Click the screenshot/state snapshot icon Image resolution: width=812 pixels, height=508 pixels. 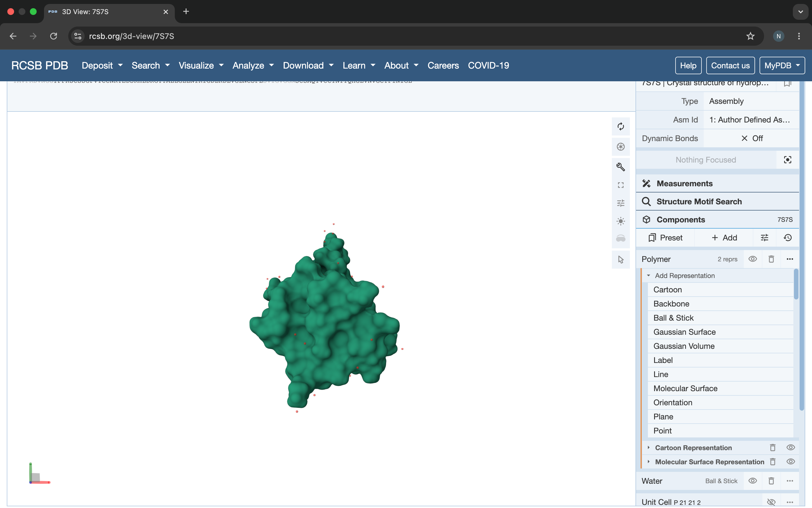(620, 146)
